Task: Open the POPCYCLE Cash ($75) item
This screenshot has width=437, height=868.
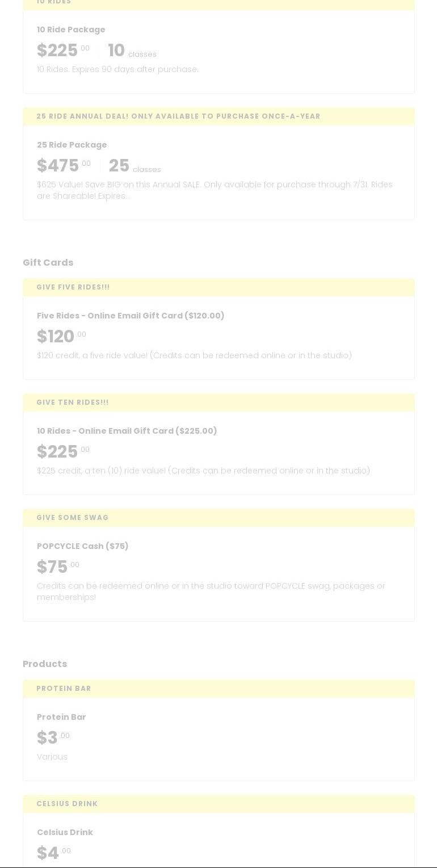Action: click(x=83, y=546)
